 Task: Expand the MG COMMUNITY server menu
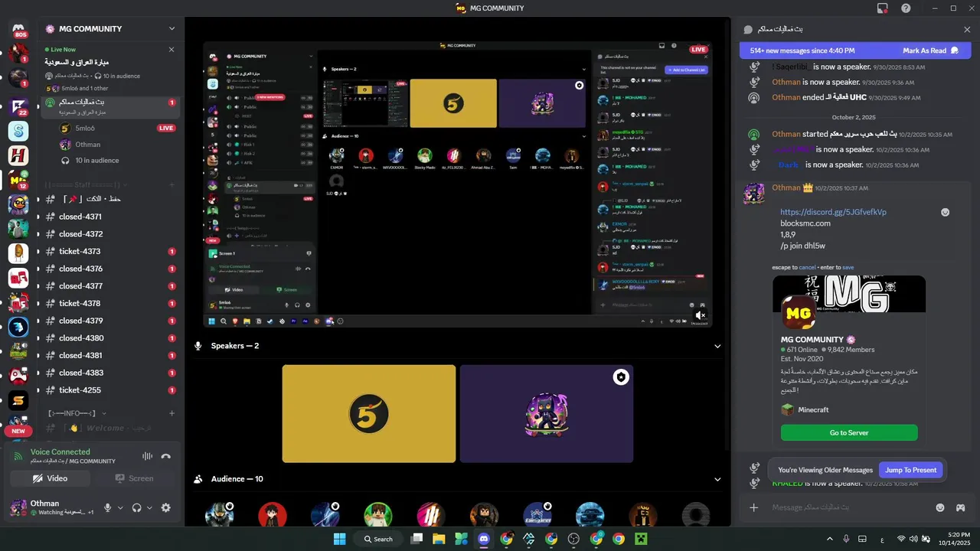pyautogui.click(x=172, y=29)
